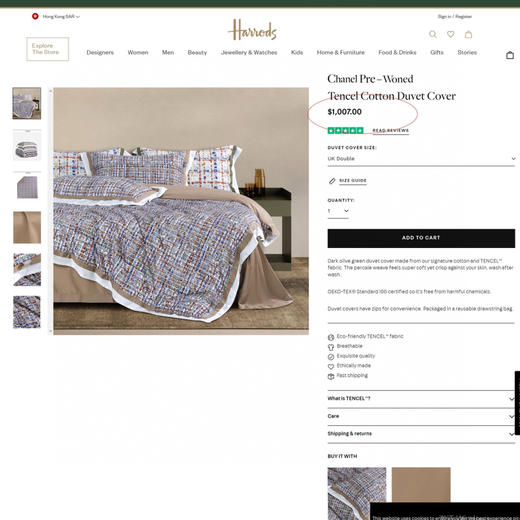Open the wishlist heart icon

[x=451, y=34]
